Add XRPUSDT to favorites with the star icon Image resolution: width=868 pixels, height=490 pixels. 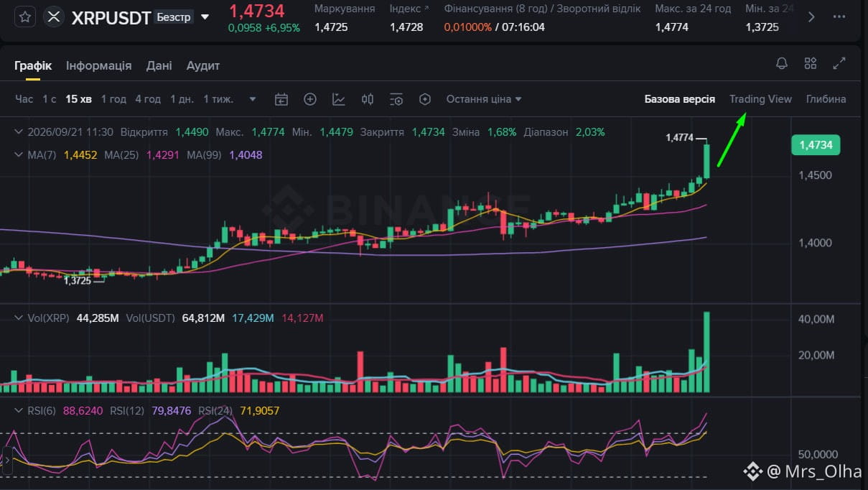[x=25, y=17]
